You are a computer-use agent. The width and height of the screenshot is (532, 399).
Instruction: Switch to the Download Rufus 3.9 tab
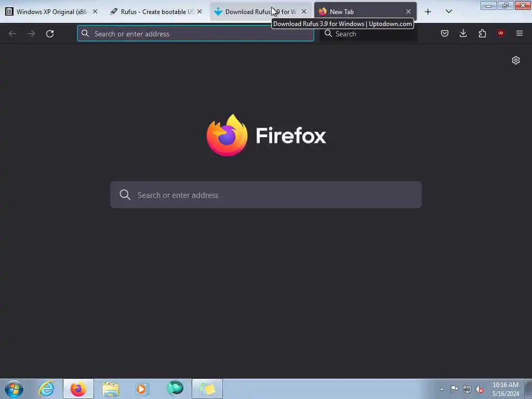tap(261, 11)
